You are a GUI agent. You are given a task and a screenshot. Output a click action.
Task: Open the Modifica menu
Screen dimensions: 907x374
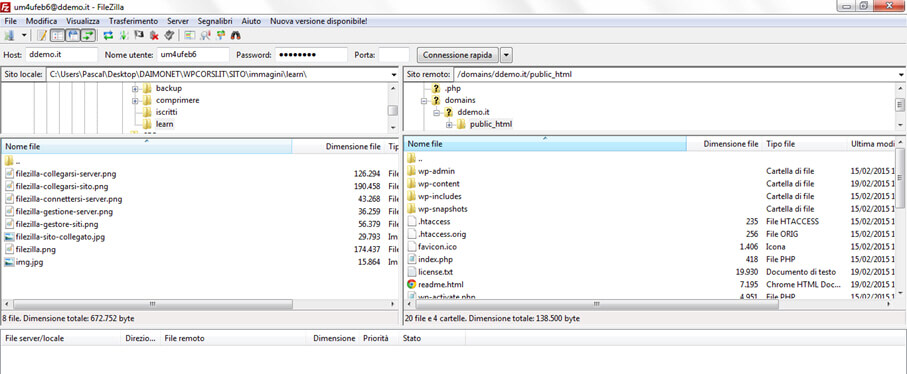point(41,21)
